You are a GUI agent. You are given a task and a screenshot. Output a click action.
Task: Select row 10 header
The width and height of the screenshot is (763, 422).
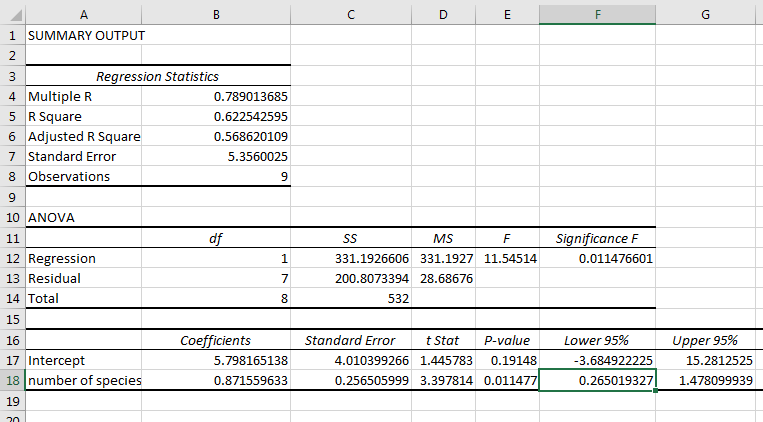13,218
